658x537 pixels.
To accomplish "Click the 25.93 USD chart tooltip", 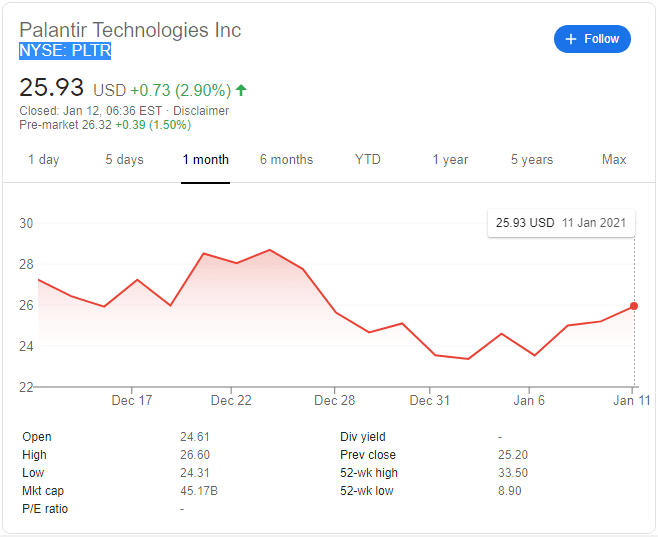I will [x=560, y=222].
